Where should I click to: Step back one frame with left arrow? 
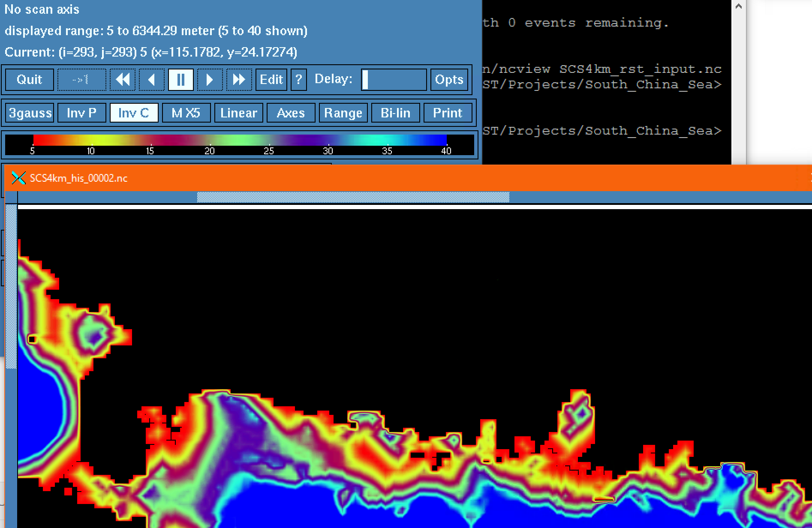(151, 80)
